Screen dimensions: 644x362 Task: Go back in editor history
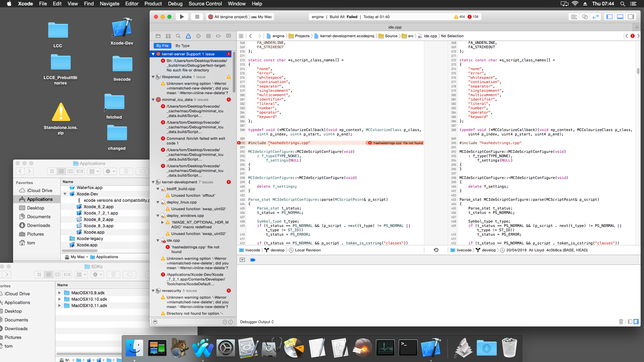(251, 36)
